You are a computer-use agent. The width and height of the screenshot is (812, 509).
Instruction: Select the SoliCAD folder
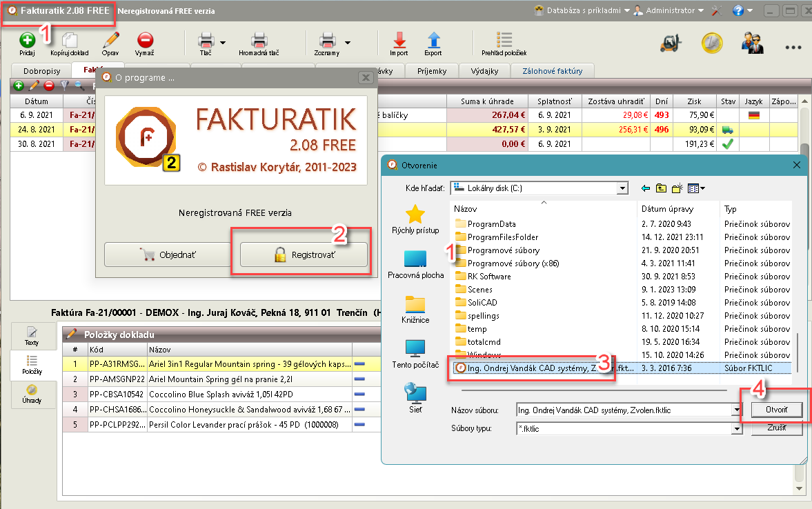[x=482, y=302]
